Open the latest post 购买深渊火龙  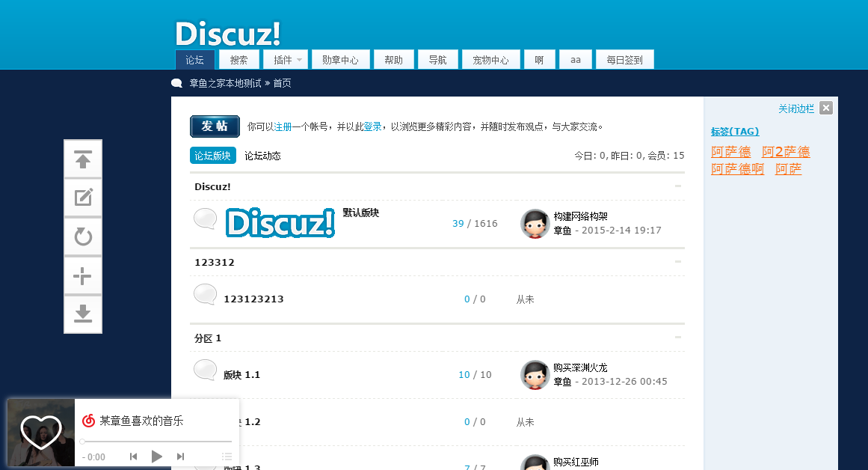(x=581, y=367)
